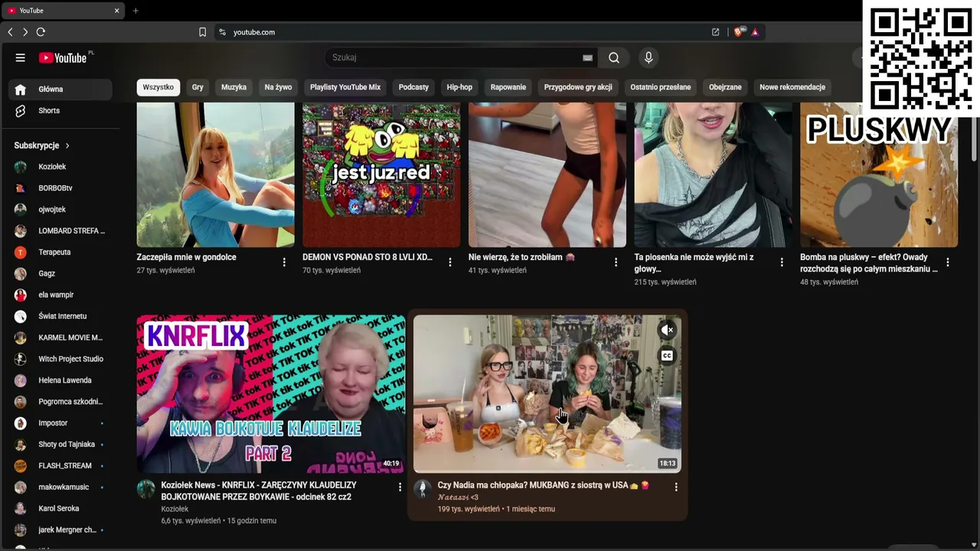Go forward with the browser forward arrow
The height and width of the screenshot is (551, 980).
pos(25,32)
